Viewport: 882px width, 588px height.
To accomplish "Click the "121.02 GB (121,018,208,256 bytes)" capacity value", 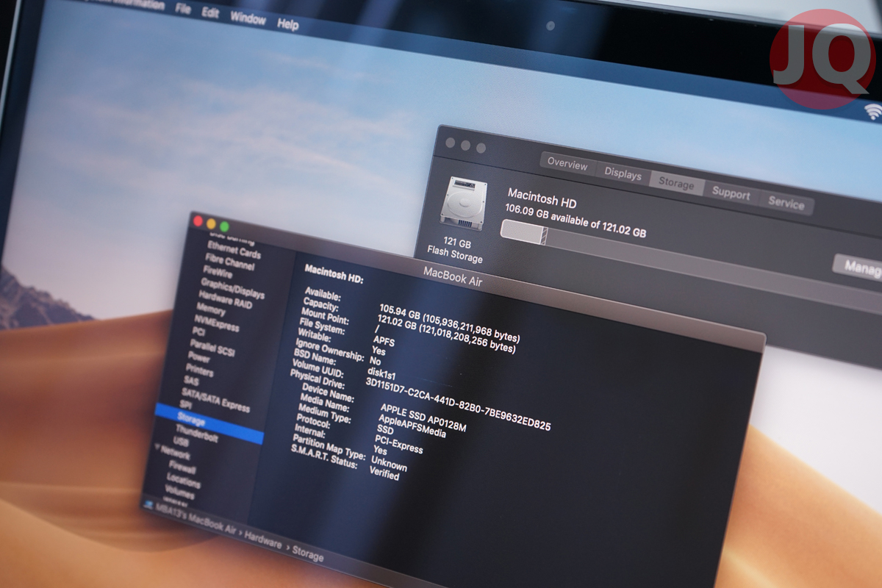I will 447,334.
